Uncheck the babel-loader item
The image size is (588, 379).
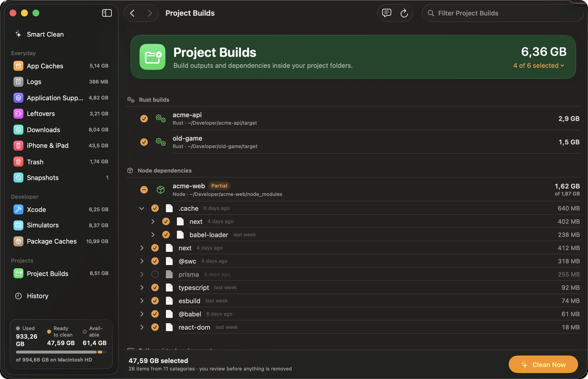click(166, 235)
